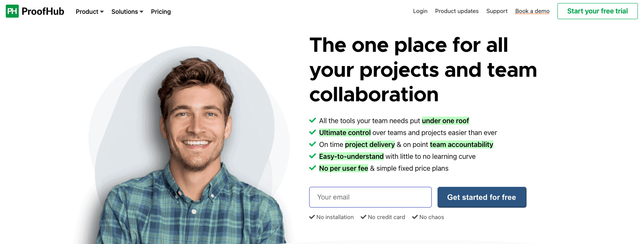Viewport: 644px width, 244px height.
Task: Open the Pricing page
Action: pyautogui.click(x=161, y=12)
